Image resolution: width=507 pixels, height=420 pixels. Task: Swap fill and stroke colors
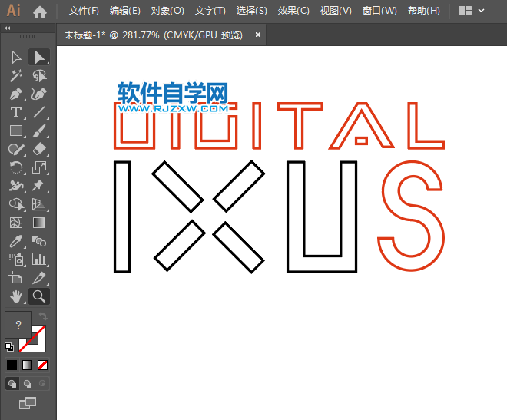tap(43, 316)
